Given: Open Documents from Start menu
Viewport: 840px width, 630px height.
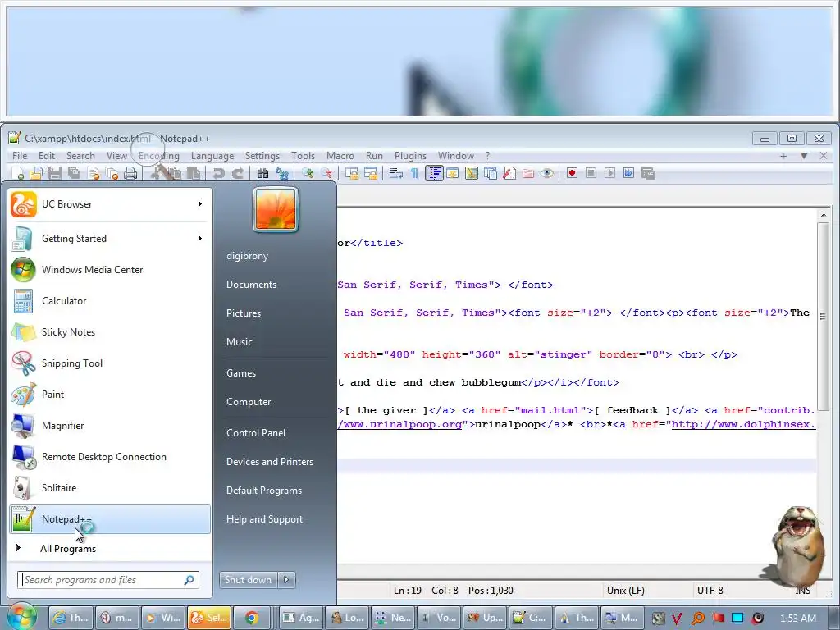Looking at the screenshot, I should coord(251,285).
